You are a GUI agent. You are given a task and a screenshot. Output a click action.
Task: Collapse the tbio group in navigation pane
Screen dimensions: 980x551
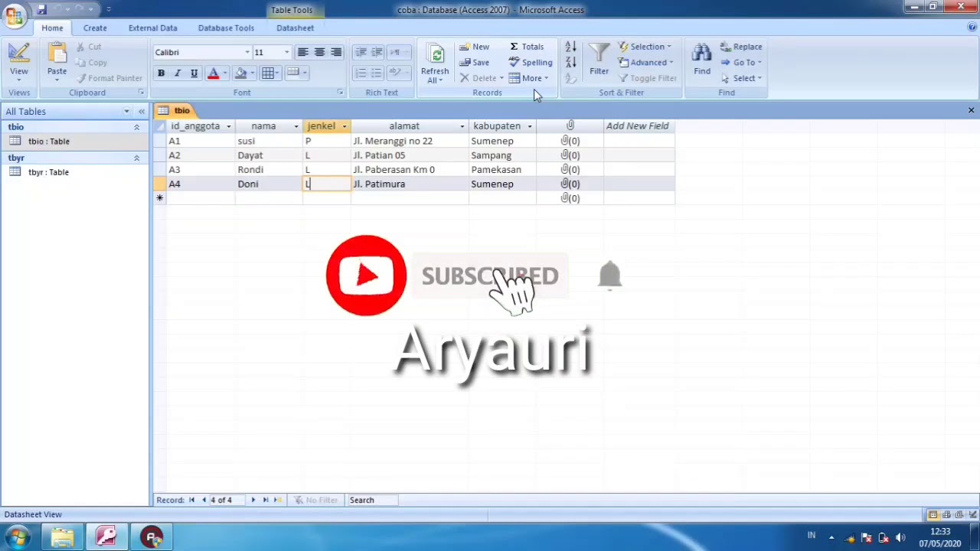[x=136, y=127]
